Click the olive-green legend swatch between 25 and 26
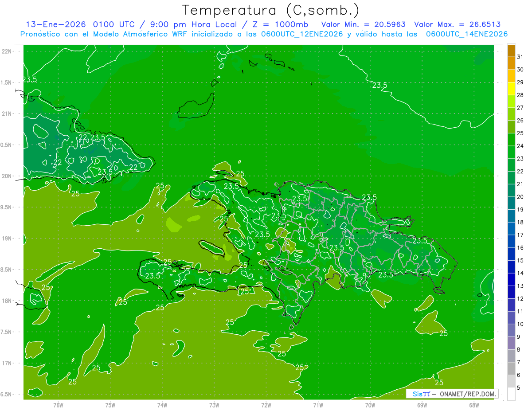This screenshot has width=532, height=411. (x=512, y=127)
